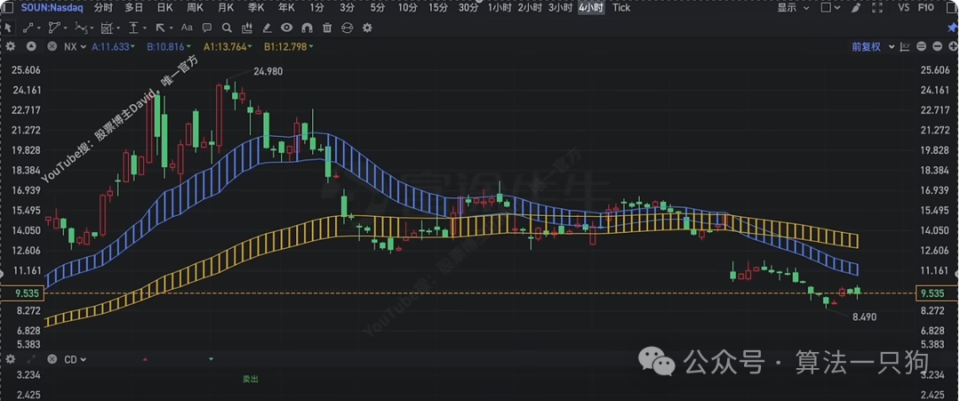Select the Aa text annotation tool
The width and height of the screenshot is (960, 401).
pyautogui.click(x=187, y=28)
